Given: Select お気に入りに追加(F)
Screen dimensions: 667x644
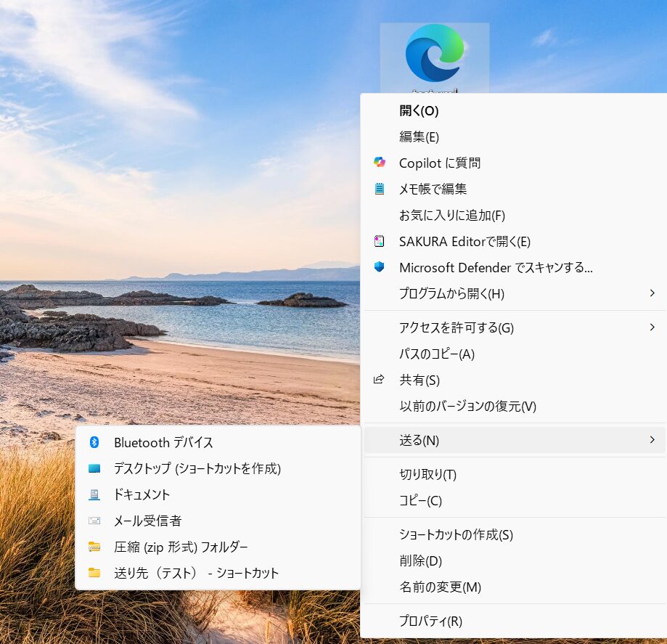Looking at the screenshot, I should (x=515, y=215).
